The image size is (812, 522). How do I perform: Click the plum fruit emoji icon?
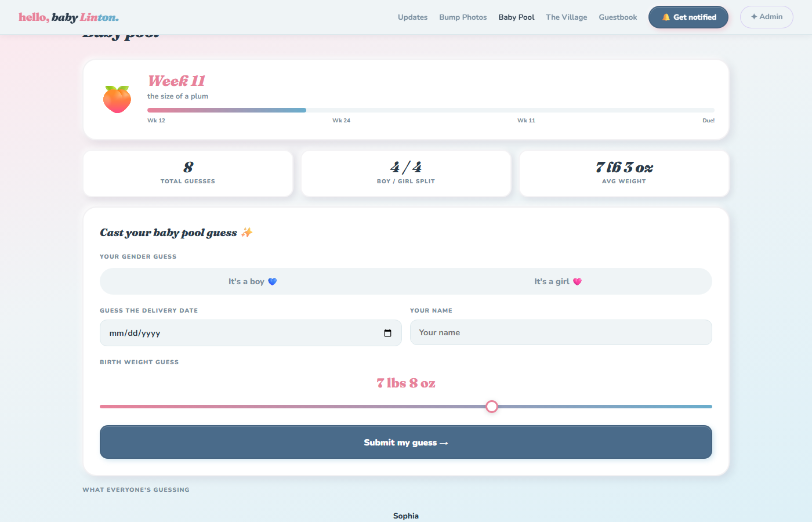click(117, 99)
